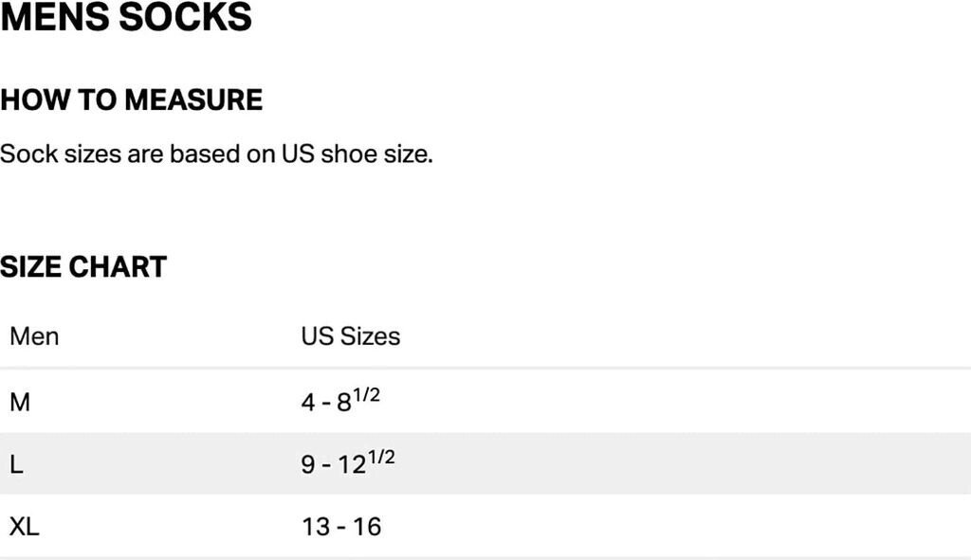Viewport: 971px width, 560px height.
Task: Click the sentence about sock sizes
Action: click(216, 154)
